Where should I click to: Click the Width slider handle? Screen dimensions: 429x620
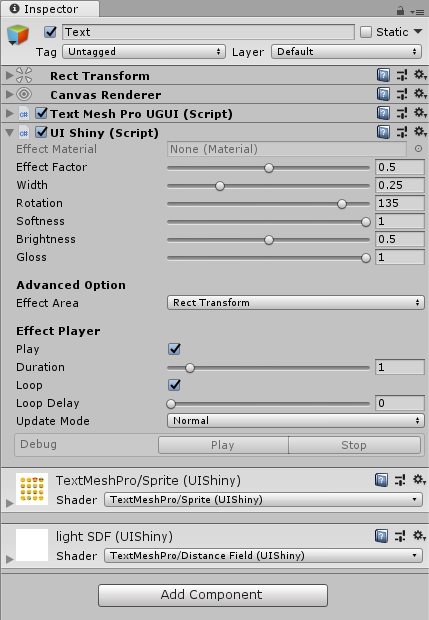[x=220, y=186]
